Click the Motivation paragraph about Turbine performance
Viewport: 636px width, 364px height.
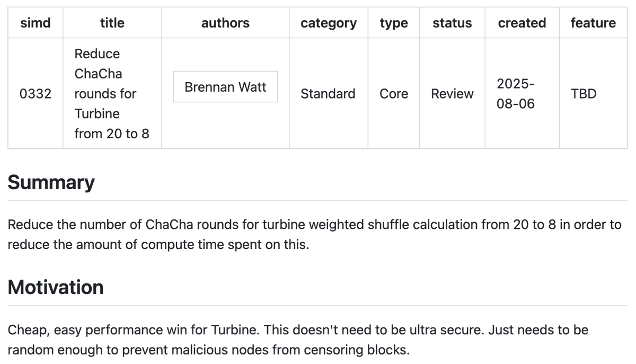coord(297,340)
